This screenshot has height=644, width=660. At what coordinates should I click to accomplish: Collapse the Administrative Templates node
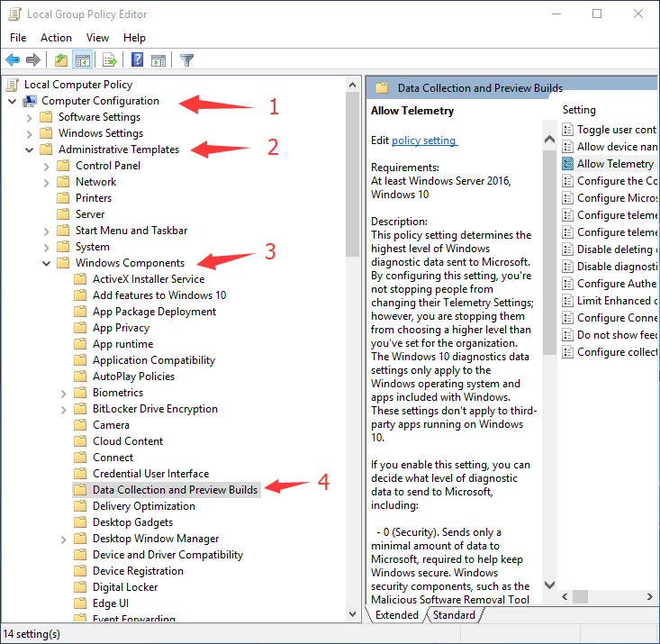tap(29, 150)
